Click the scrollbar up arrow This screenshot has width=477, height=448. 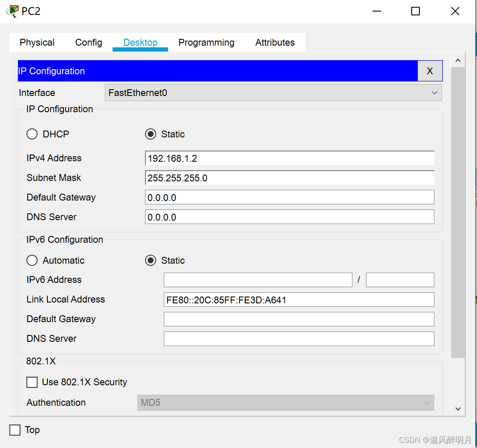[x=458, y=61]
